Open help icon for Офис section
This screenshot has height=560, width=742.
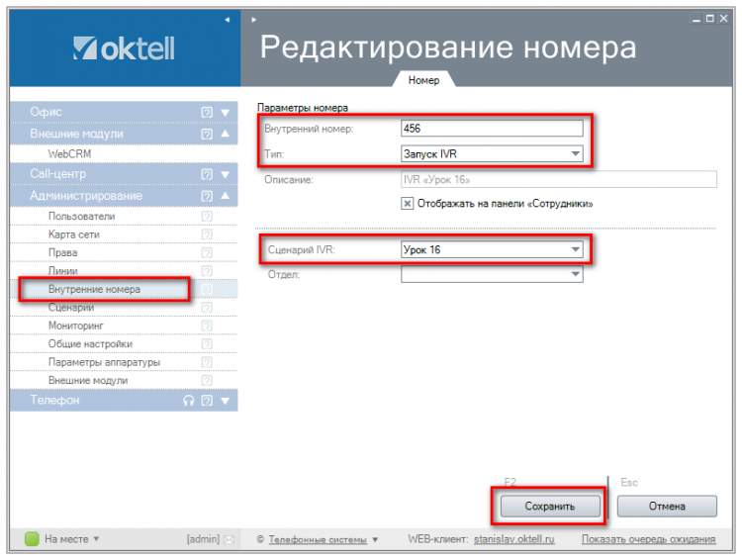tap(207, 113)
